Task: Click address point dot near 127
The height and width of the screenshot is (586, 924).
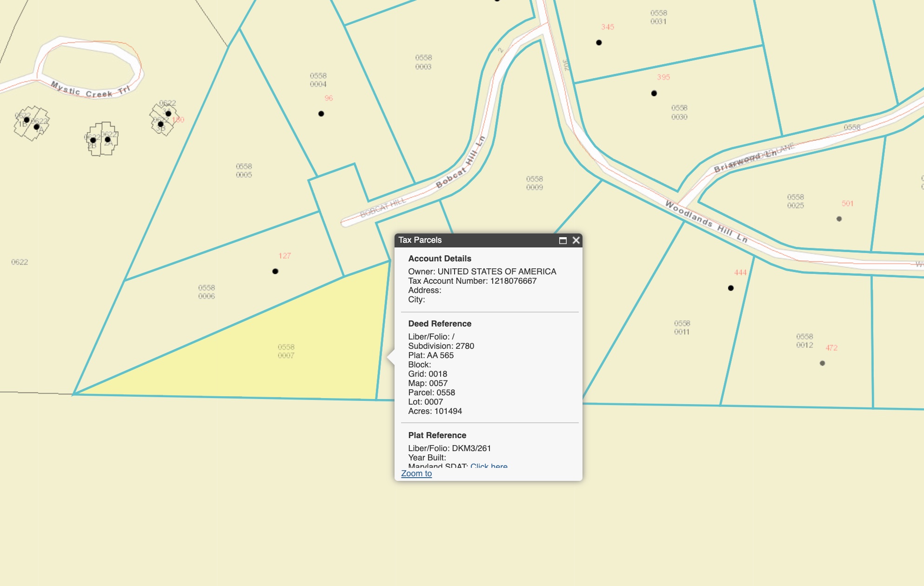Action: pyautogui.click(x=275, y=271)
